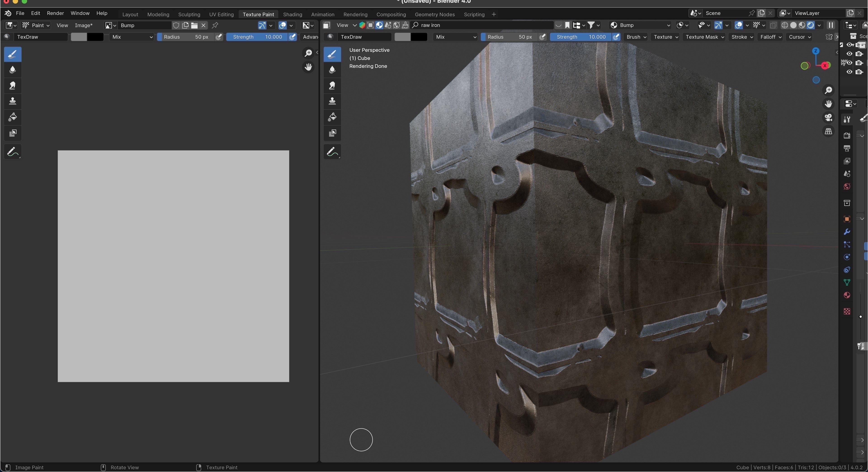Open the Paint mode dropdown

pos(36,25)
